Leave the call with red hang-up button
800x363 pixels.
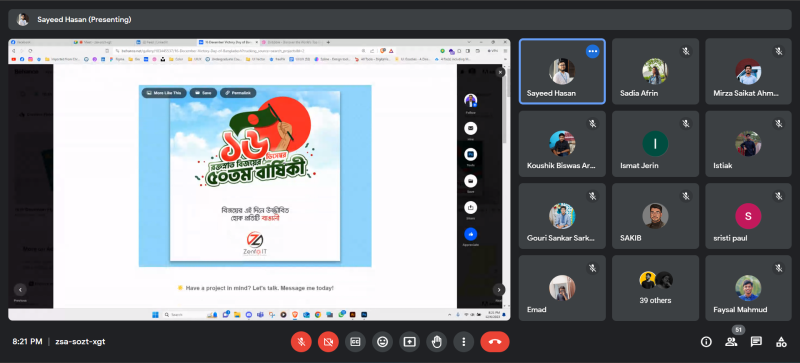(x=495, y=342)
